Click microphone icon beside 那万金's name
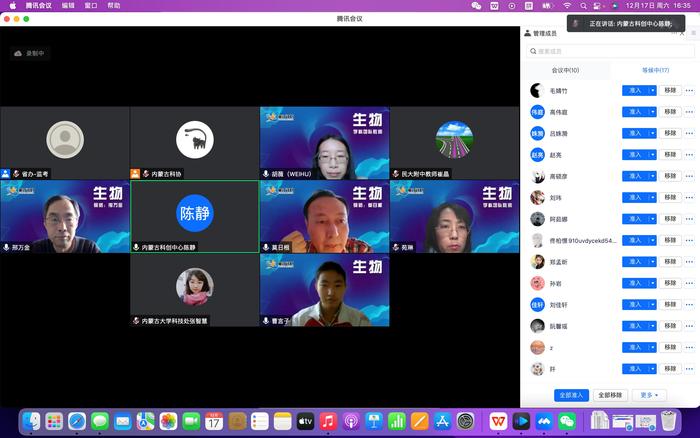This screenshot has height=438, width=700. pos(6,247)
